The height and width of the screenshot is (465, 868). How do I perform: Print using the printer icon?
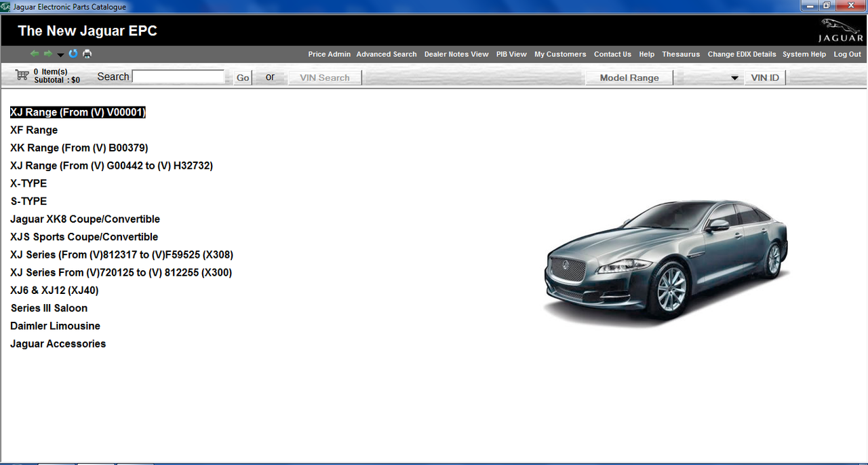click(x=87, y=54)
